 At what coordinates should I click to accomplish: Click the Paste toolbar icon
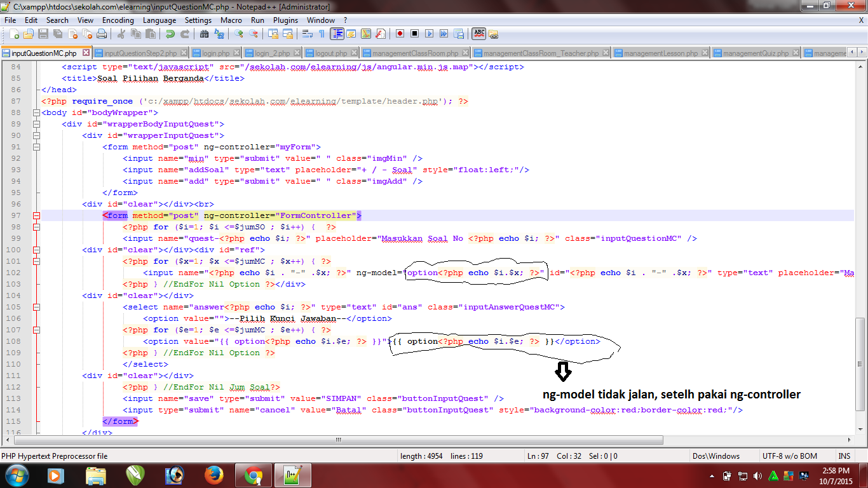click(x=151, y=34)
